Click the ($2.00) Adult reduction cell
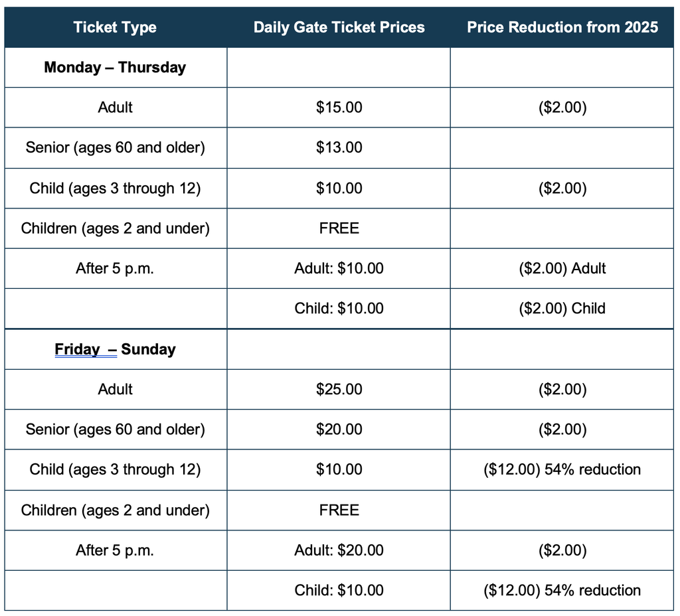 [562, 268]
